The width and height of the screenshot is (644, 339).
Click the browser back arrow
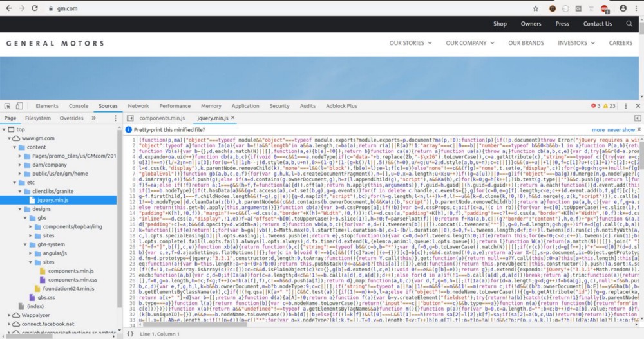pyautogui.click(x=8, y=8)
